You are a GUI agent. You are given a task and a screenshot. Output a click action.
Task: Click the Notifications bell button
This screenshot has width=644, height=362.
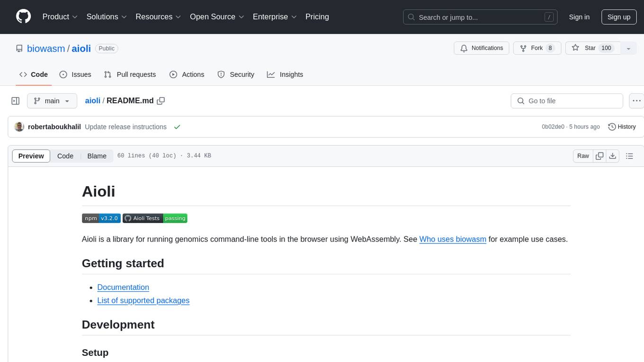click(482, 48)
